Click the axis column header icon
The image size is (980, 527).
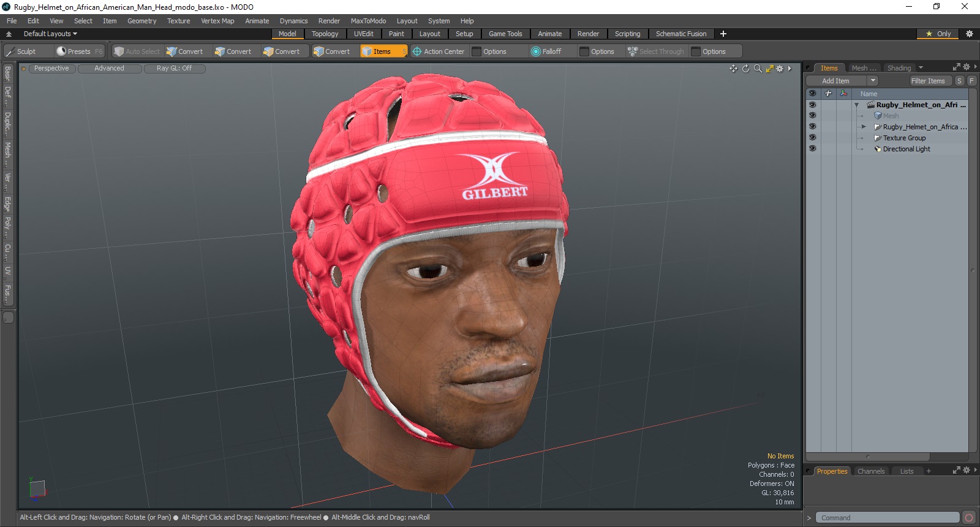coord(844,93)
